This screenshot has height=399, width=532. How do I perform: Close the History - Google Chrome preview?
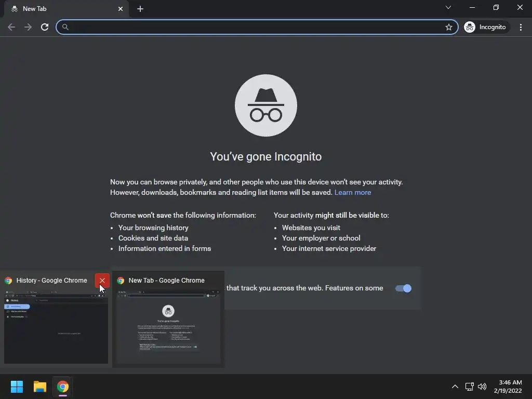coord(102,281)
